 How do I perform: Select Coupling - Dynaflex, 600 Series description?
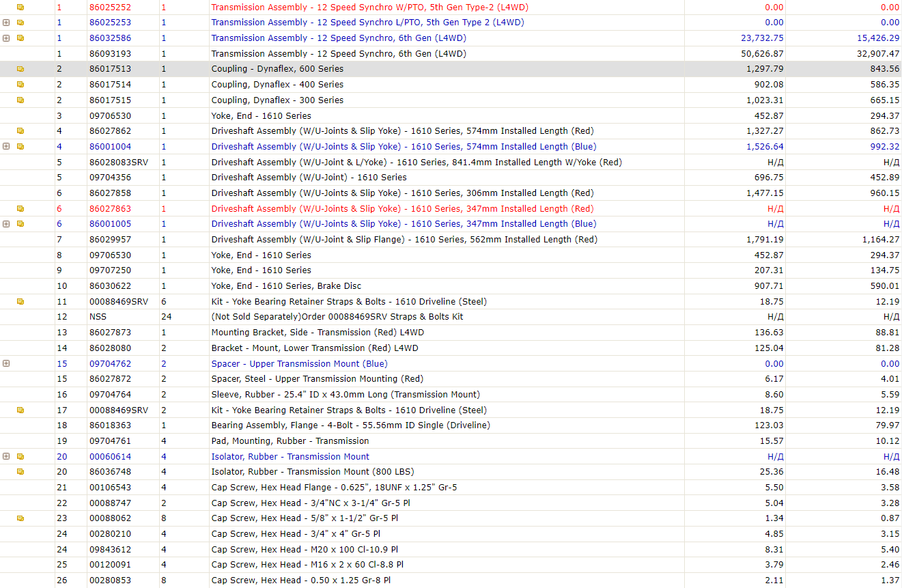click(277, 69)
